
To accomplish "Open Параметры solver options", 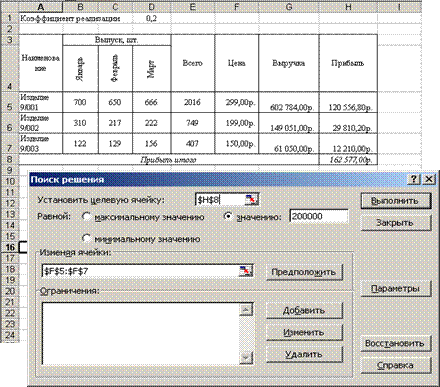I will pyautogui.click(x=396, y=289).
